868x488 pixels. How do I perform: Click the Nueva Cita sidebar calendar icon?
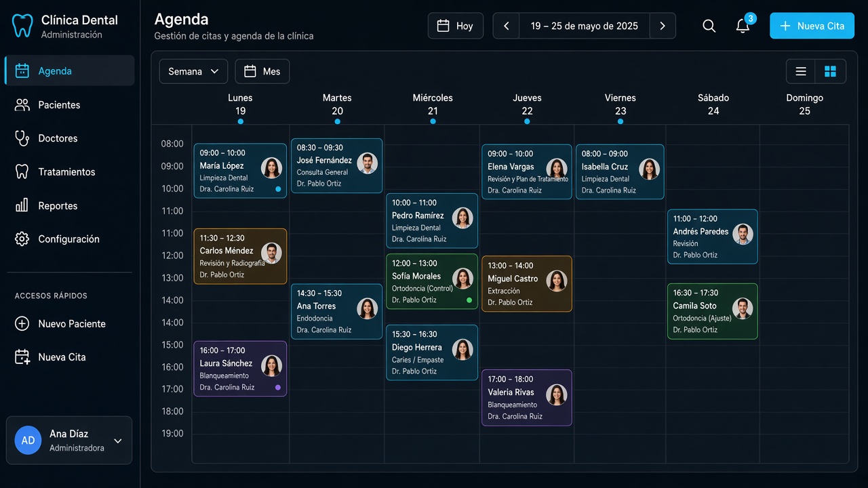22,357
